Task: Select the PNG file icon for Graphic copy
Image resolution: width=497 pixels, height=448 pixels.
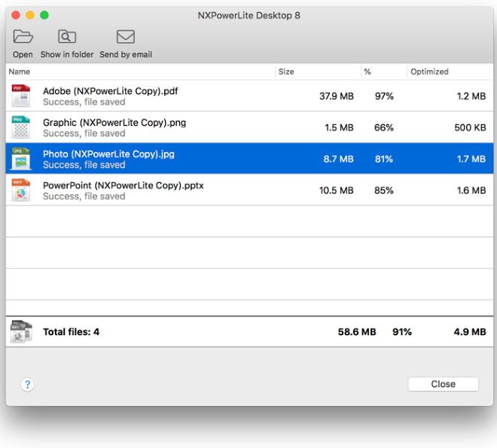Action: point(21,127)
